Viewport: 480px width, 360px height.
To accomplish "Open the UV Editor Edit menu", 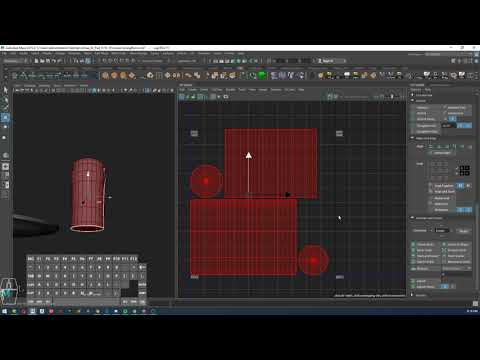I will coord(182,89).
